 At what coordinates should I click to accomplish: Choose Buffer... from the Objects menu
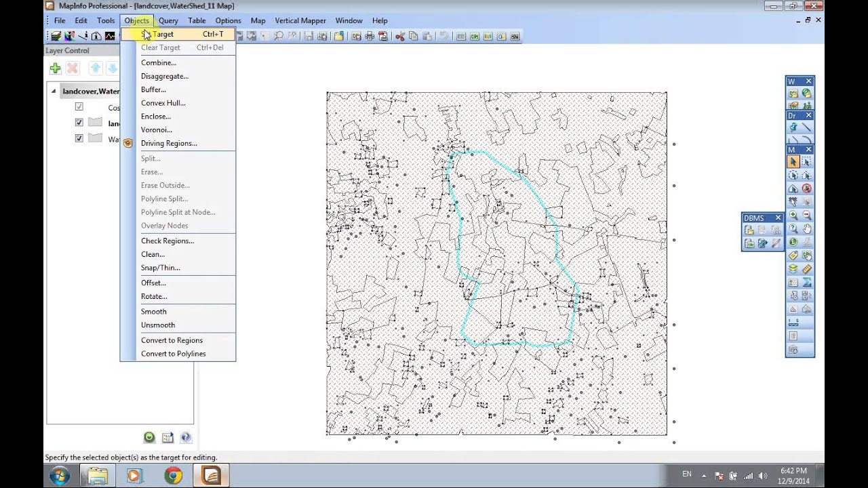[x=178, y=89]
